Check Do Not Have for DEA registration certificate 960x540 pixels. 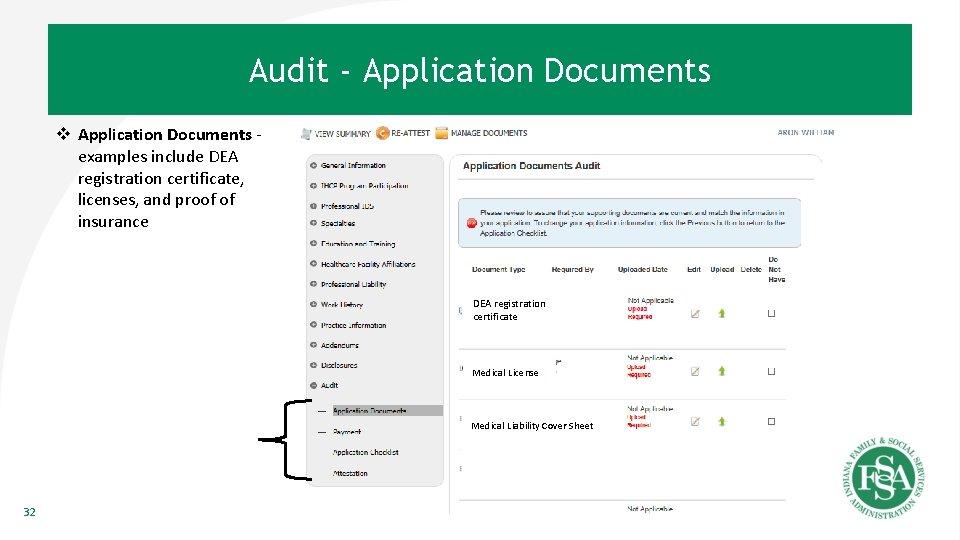771,313
